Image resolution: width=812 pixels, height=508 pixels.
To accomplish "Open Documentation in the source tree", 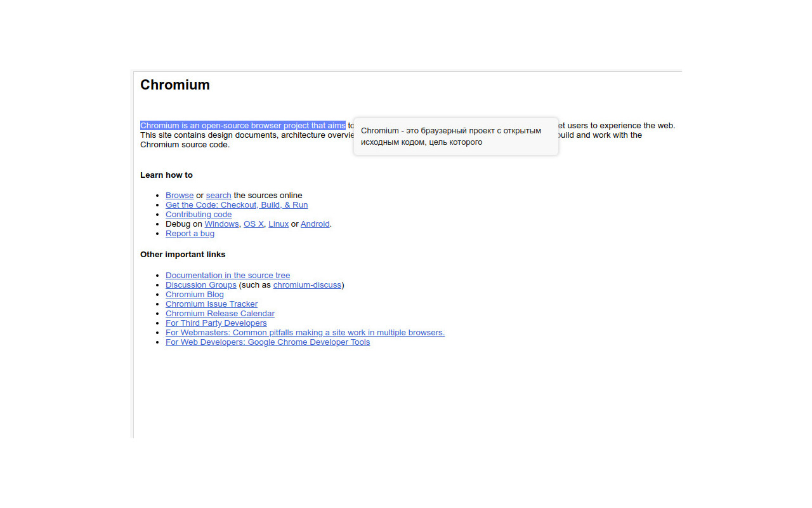I will [x=228, y=276].
